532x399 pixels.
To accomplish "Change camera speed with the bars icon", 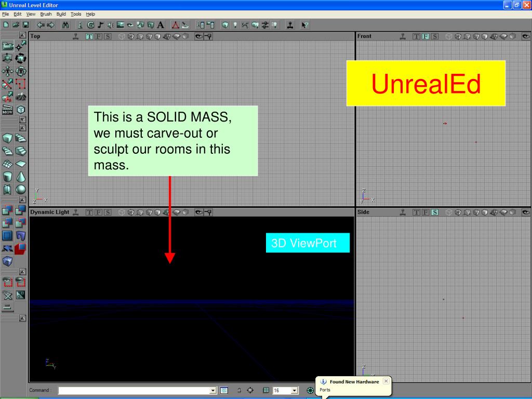I will pos(7,308).
